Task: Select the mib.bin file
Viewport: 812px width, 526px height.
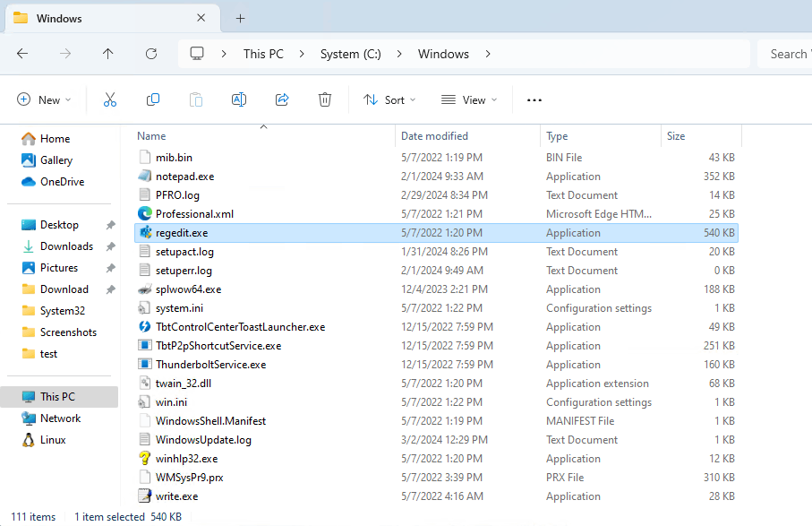Action: [x=436, y=157]
